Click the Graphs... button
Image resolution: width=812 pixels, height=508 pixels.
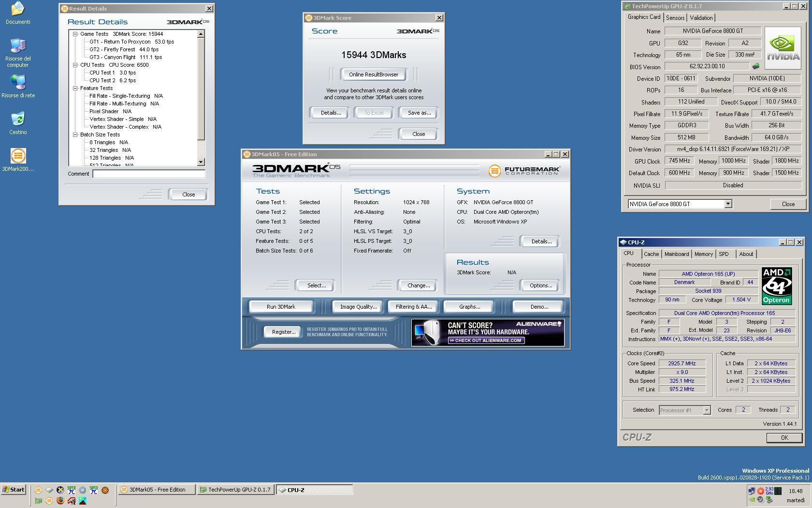point(469,307)
